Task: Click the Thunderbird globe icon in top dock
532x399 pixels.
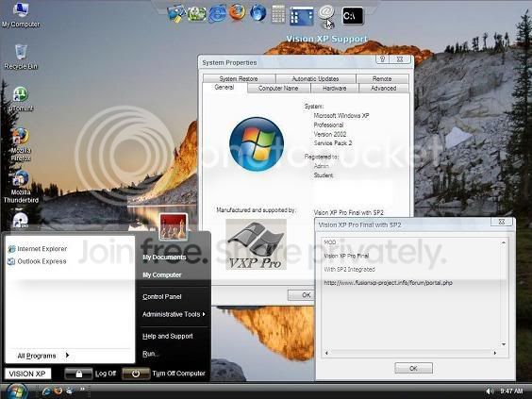Action: [x=258, y=13]
